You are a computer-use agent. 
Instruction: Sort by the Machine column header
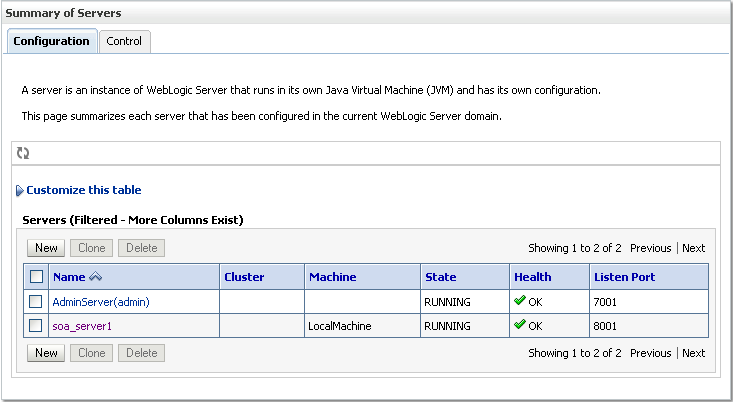pos(333,277)
